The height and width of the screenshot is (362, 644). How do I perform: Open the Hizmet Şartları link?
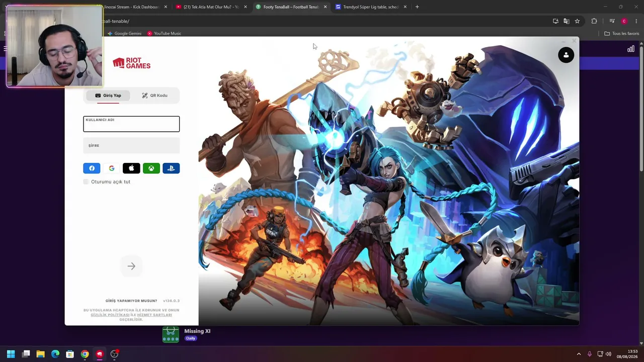point(154,315)
